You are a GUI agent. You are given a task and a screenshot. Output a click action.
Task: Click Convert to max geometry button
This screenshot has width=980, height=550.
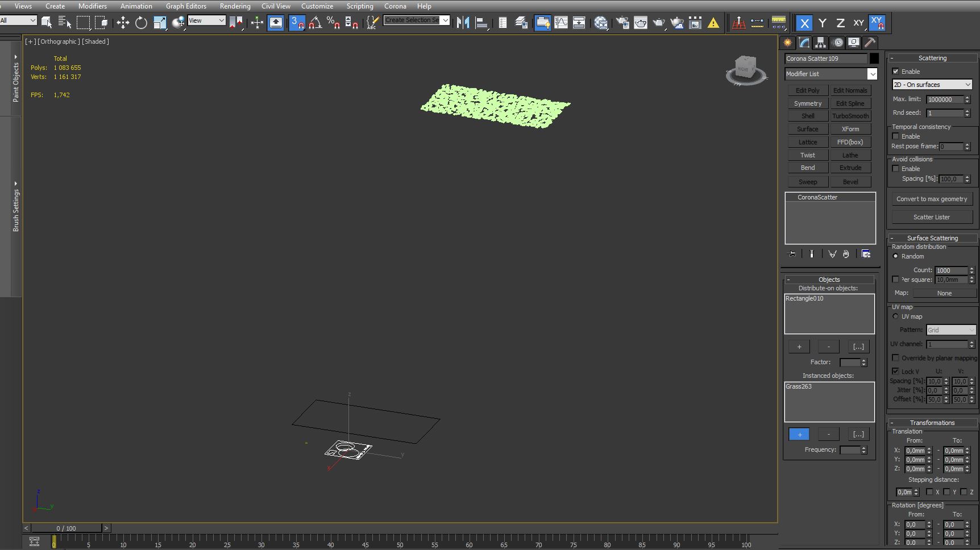[x=932, y=199]
